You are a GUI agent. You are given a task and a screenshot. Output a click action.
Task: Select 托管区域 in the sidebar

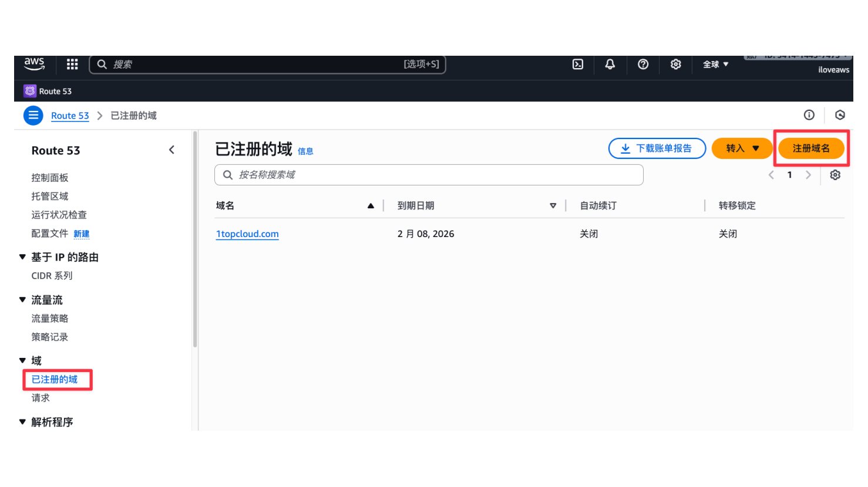coord(50,196)
